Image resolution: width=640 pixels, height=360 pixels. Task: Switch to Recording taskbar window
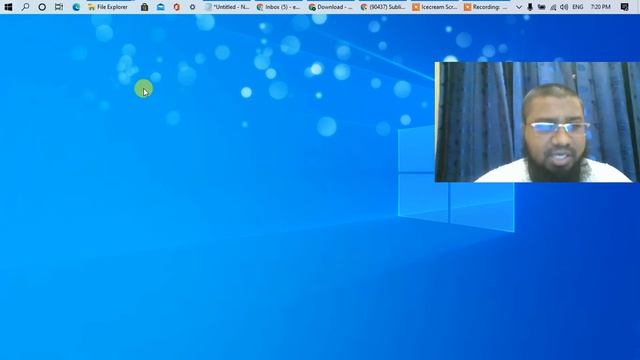[x=486, y=7]
